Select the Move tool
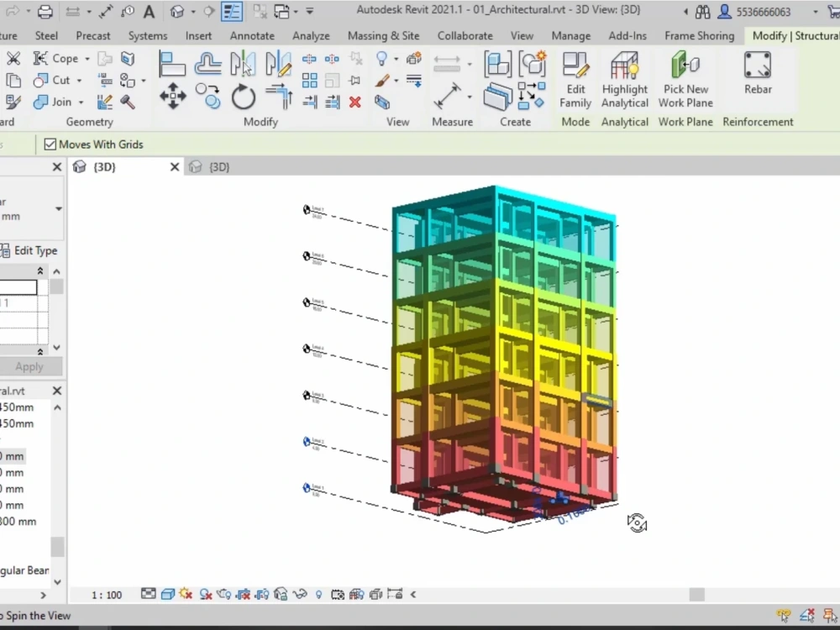 coord(172,97)
